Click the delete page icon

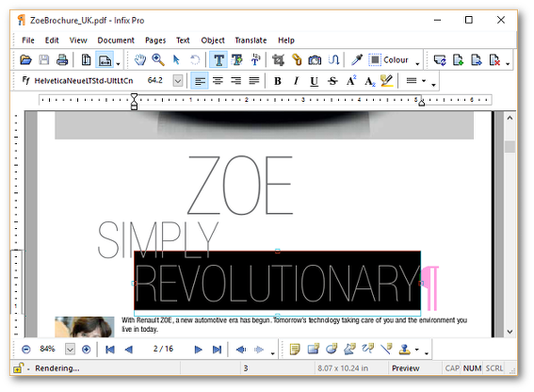click(494, 60)
